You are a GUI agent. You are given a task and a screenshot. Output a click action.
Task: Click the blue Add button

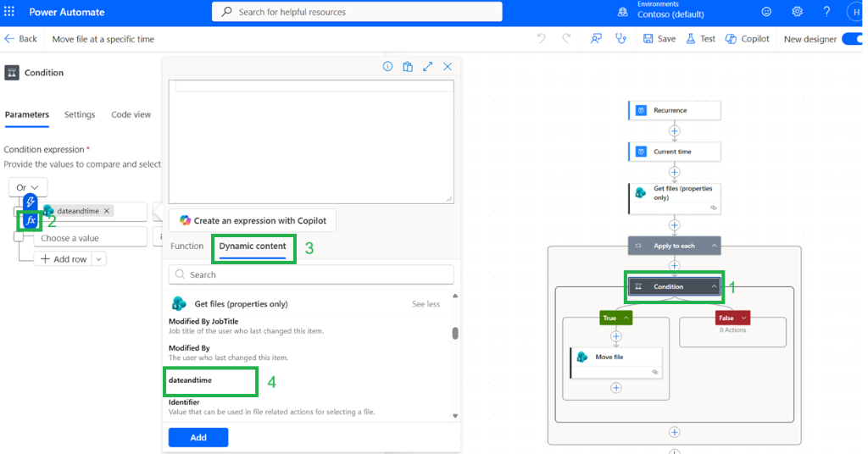[x=198, y=437]
